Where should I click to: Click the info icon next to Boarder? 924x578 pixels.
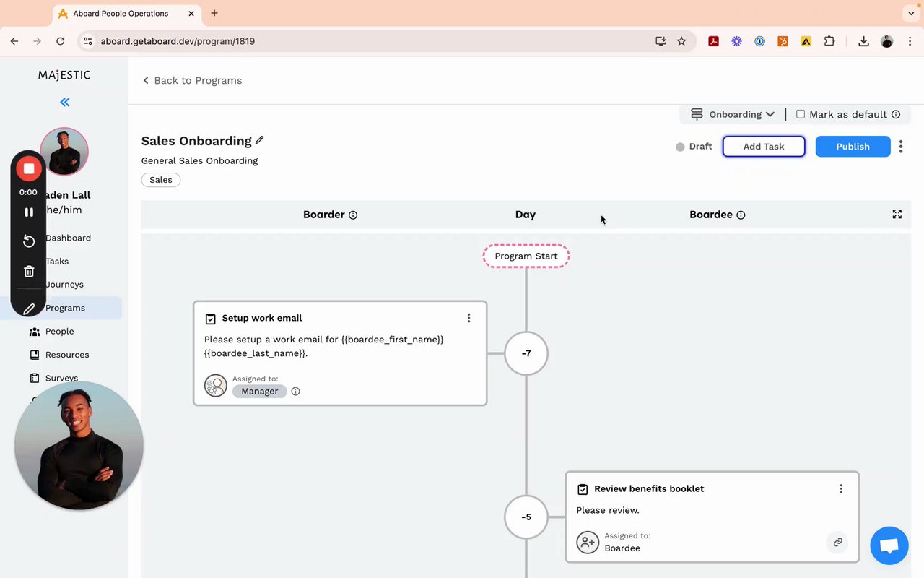(x=353, y=215)
